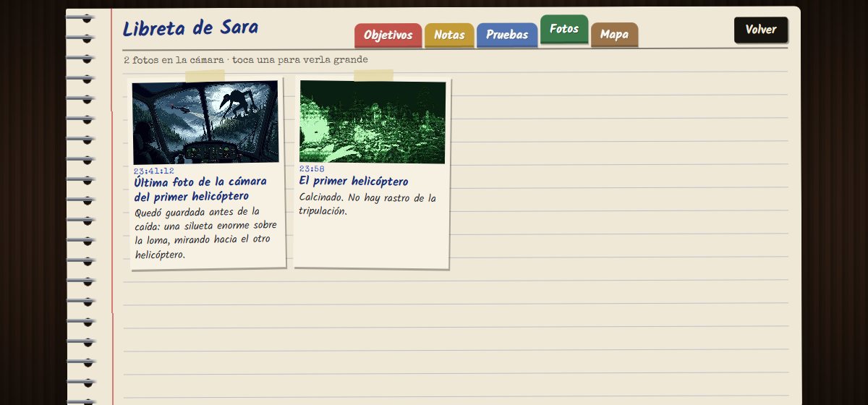The image size is (868, 405).
Task: Click the Volver button
Action: 761,30
